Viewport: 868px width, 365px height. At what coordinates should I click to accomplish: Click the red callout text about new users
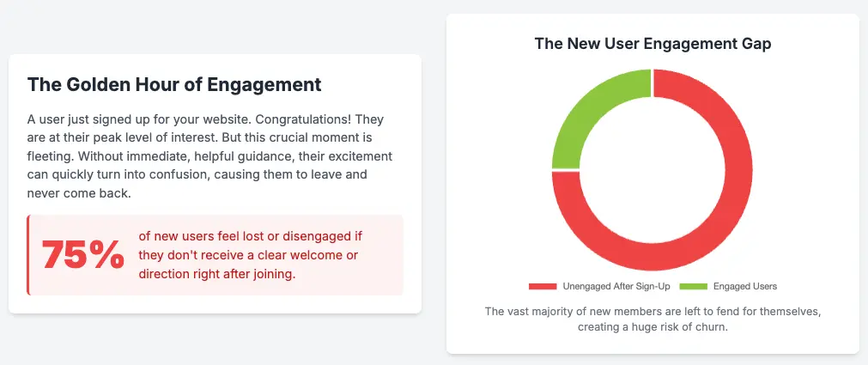pos(250,255)
